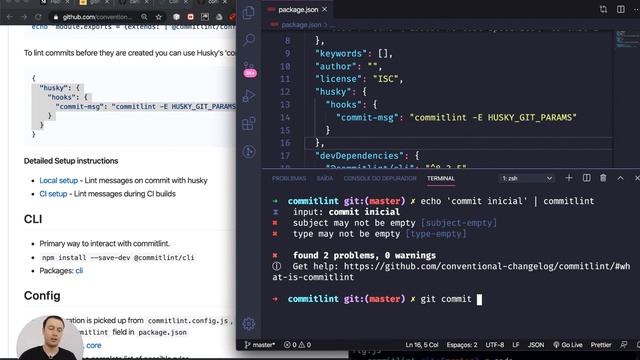Create a new terminal with plus icon
The width and height of the screenshot is (640, 360).
[569, 178]
